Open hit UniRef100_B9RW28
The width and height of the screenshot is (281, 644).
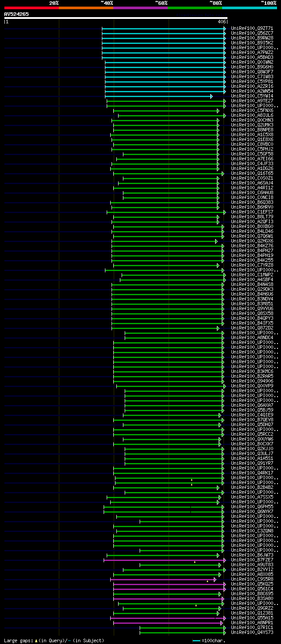click(252, 38)
